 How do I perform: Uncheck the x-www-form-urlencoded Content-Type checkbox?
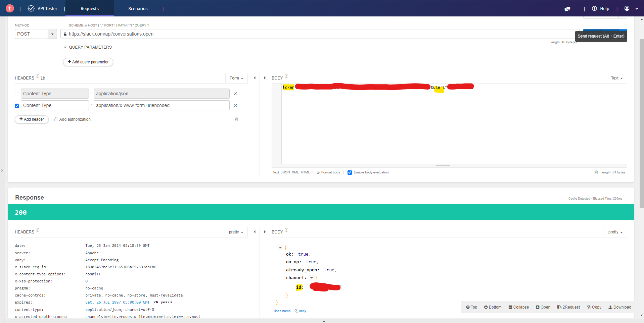[17, 106]
